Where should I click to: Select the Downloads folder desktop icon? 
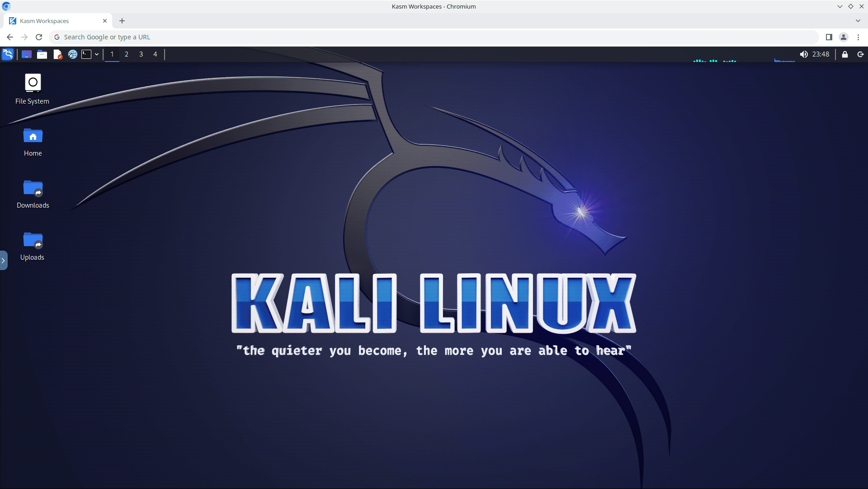point(33,194)
